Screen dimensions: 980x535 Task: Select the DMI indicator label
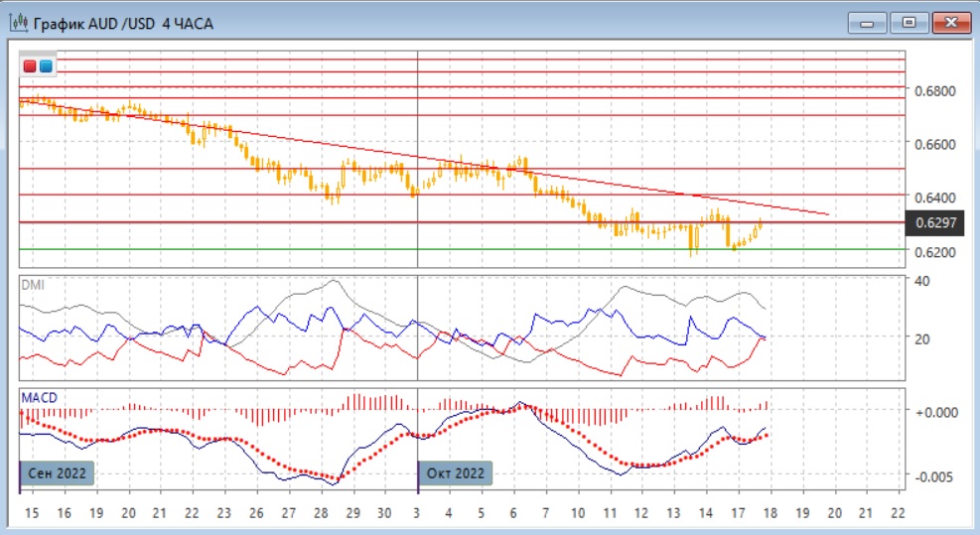[33, 284]
